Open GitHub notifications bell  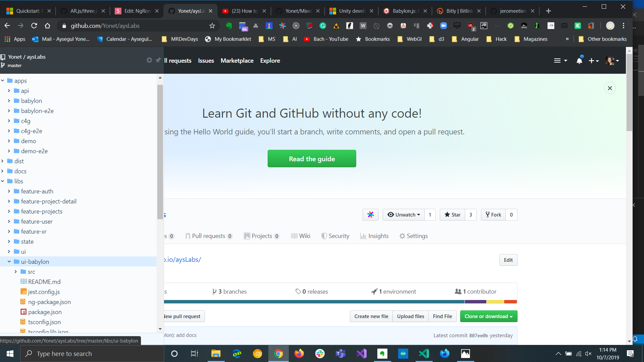[579, 61]
